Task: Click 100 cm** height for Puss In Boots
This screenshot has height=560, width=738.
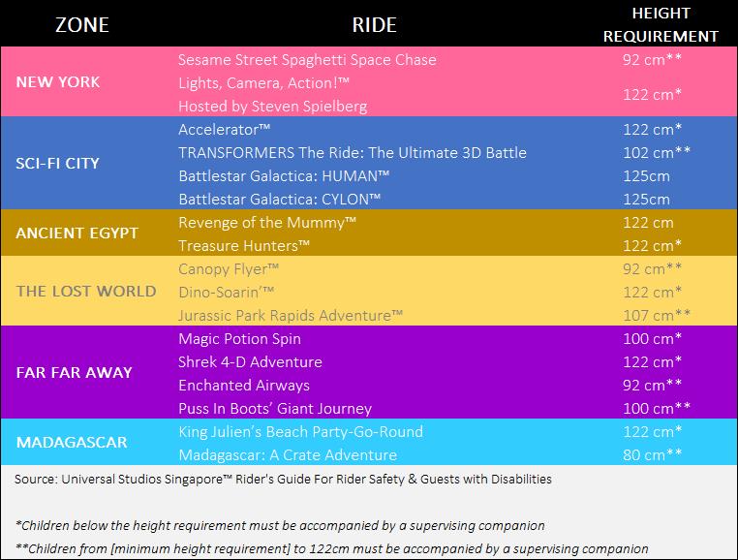Action: pyautogui.click(x=657, y=408)
